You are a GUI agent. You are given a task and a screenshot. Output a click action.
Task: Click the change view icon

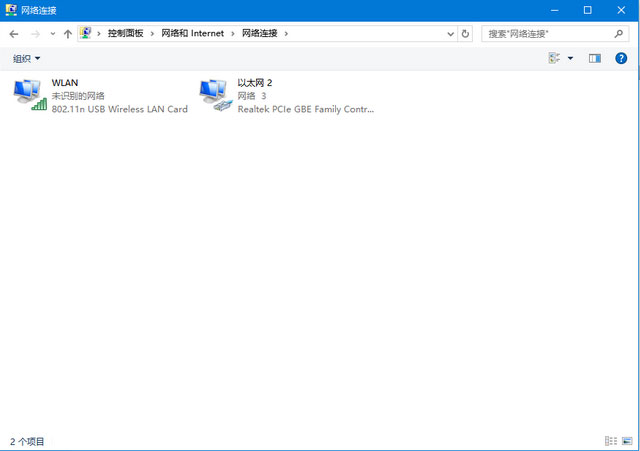click(x=554, y=58)
